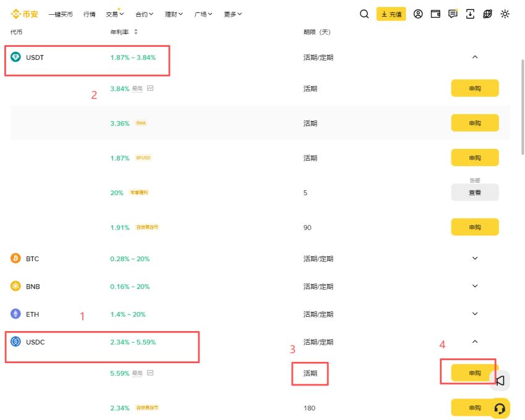
Task: Click the app download icon
Action: (x=470, y=14)
